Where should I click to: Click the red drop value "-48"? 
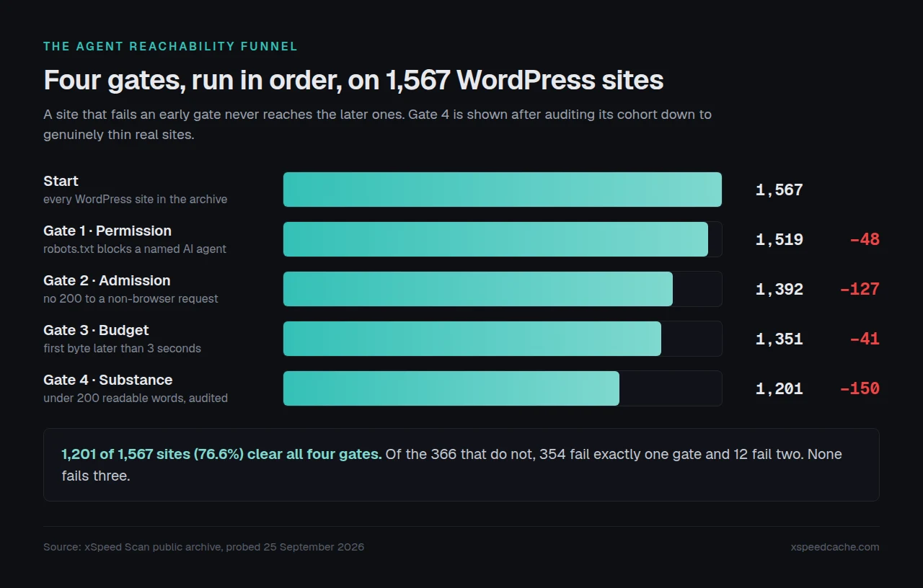865,240
